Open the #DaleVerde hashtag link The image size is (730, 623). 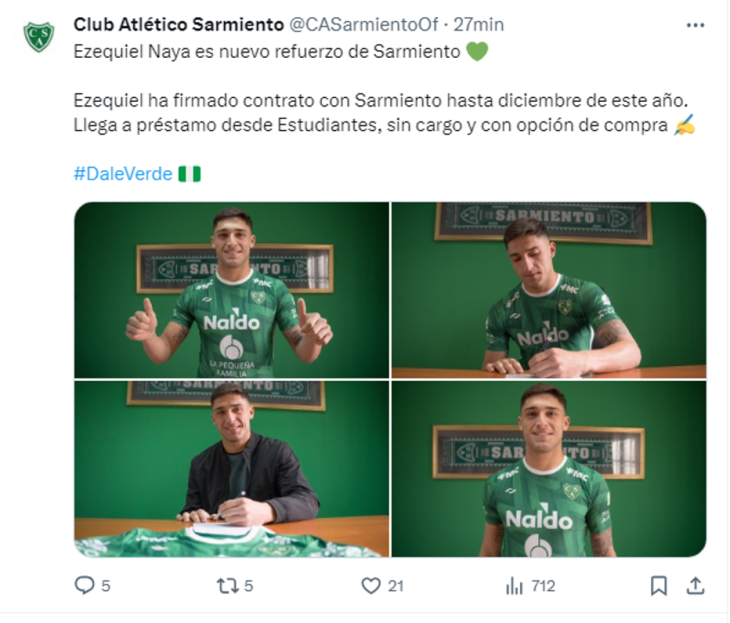tap(123, 174)
